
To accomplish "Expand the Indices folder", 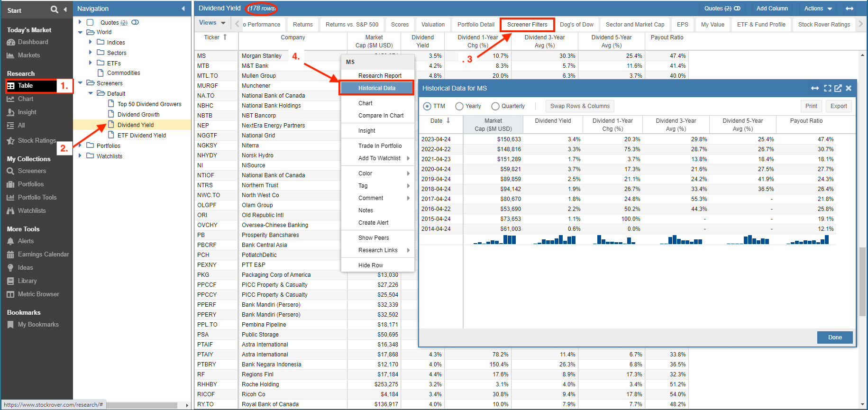I will [90, 42].
